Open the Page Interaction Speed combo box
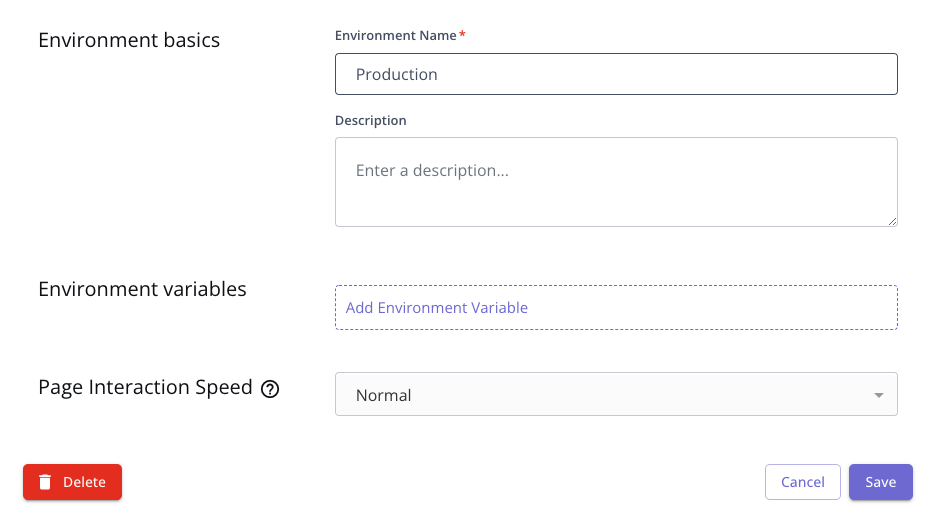 point(615,395)
